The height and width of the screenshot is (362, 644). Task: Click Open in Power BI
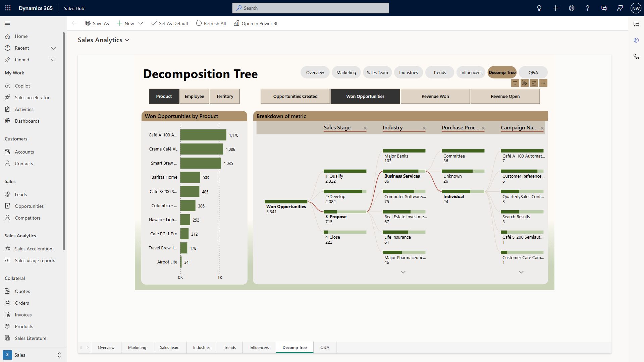255,23
